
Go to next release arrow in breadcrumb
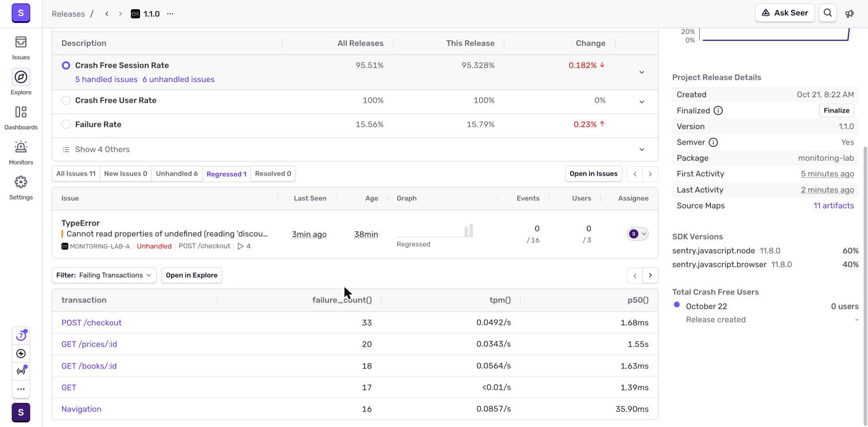[x=120, y=14]
